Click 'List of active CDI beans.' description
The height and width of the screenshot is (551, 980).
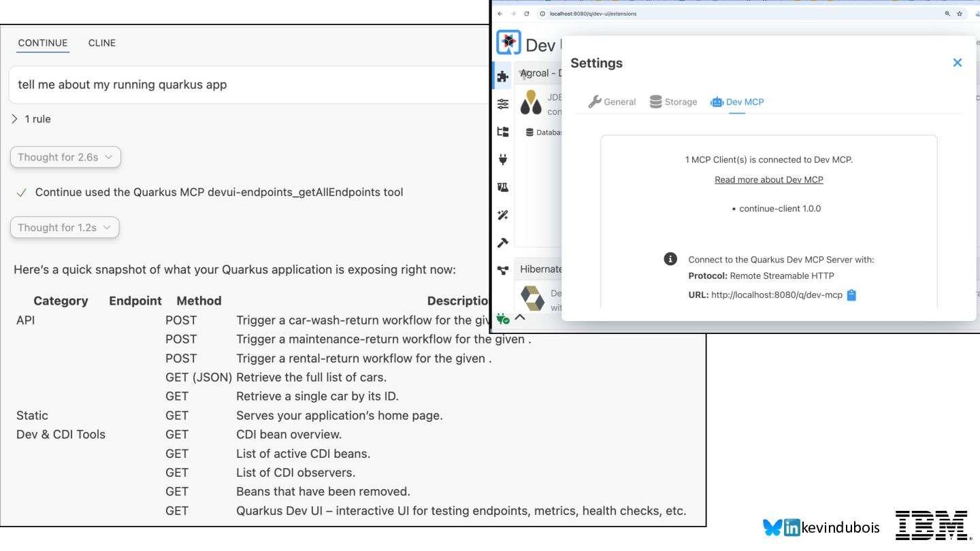(303, 453)
